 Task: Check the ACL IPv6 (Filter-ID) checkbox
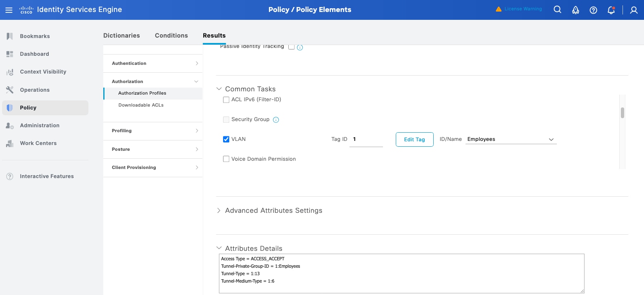pos(226,100)
